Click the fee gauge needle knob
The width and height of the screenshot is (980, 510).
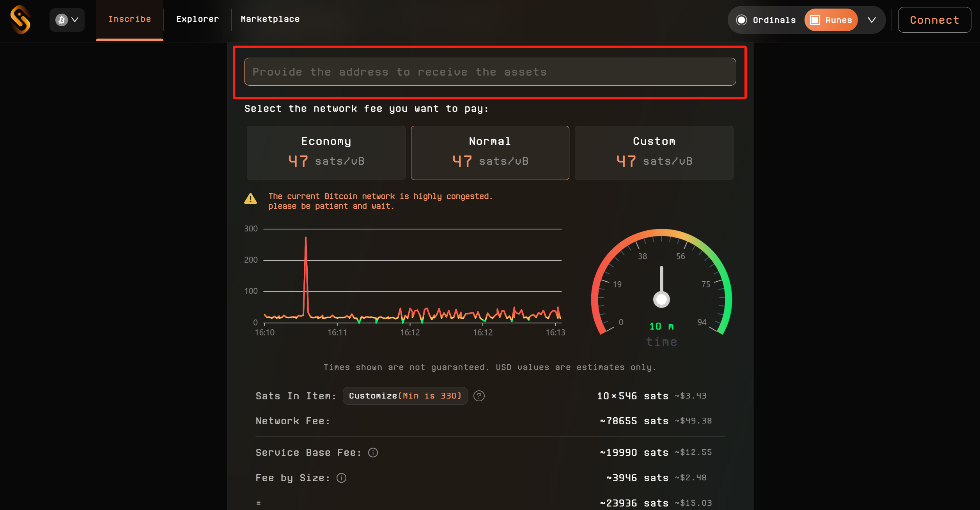point(661,300)
